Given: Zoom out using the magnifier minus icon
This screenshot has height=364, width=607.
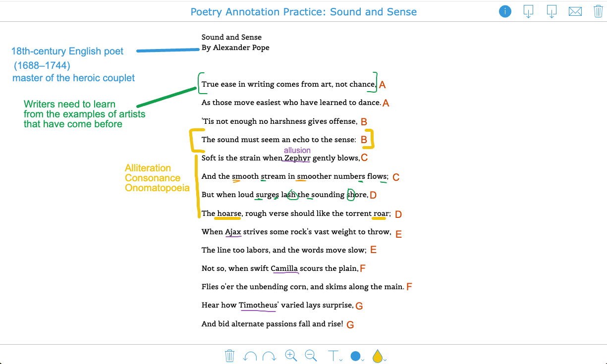Looking at the screenshot, I should point(311,356).
